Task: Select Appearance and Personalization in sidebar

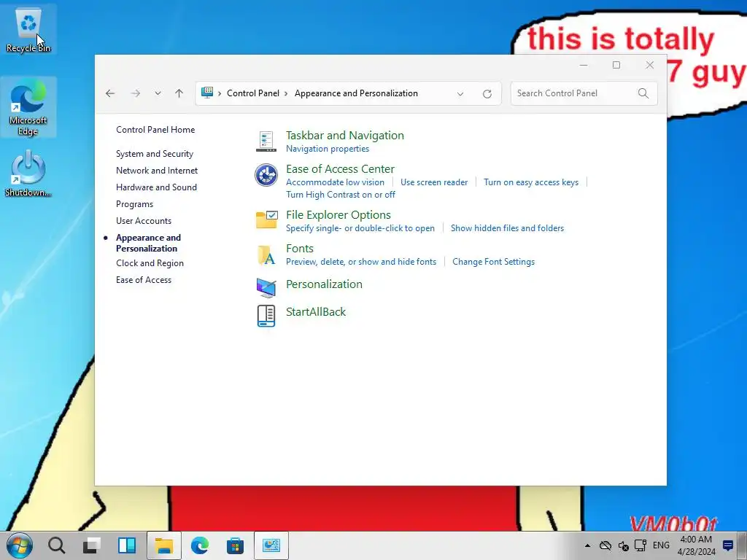Action: [149, 243]
